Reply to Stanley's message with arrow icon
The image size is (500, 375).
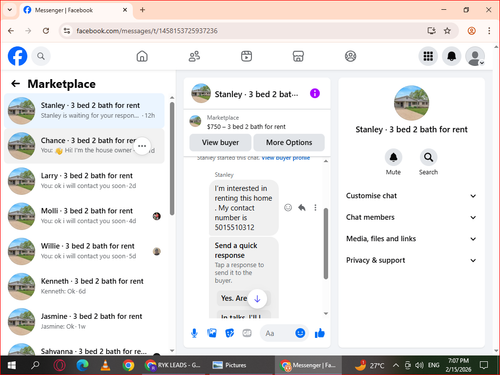[x=302, y=208]
